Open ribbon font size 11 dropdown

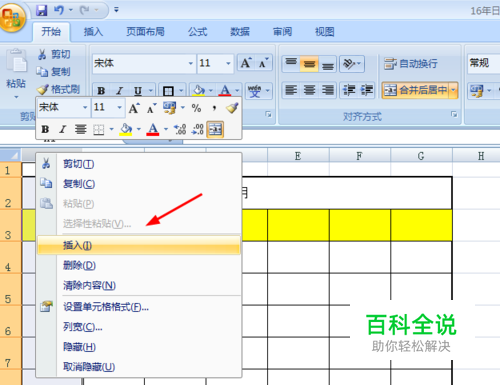pyautogui.click(x=228, y=63)
